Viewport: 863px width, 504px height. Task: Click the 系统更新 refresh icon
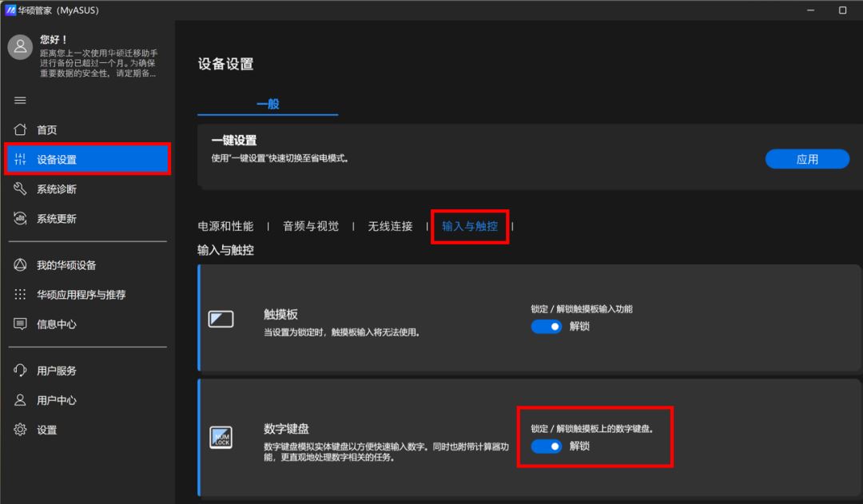click(x=21, y=219)
